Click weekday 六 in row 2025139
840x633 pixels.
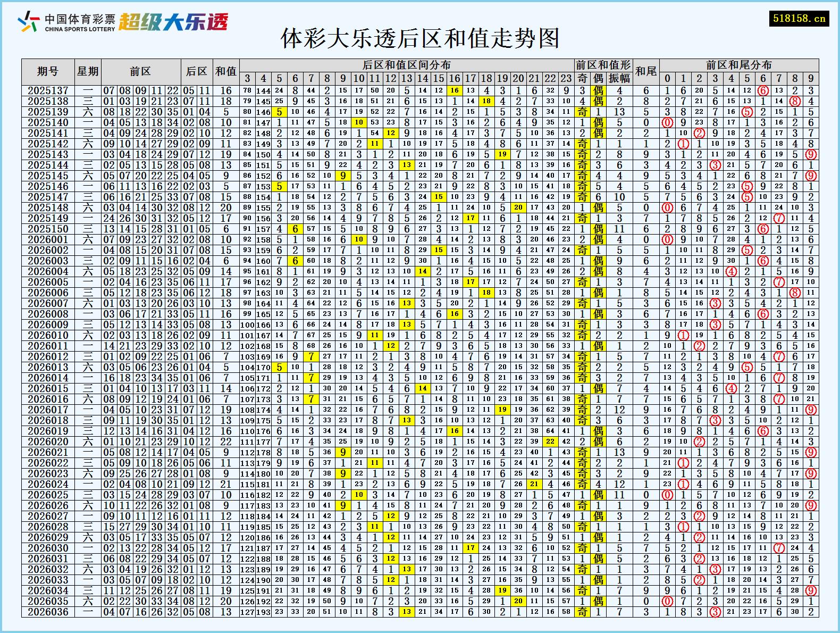(x=88, y=112)
